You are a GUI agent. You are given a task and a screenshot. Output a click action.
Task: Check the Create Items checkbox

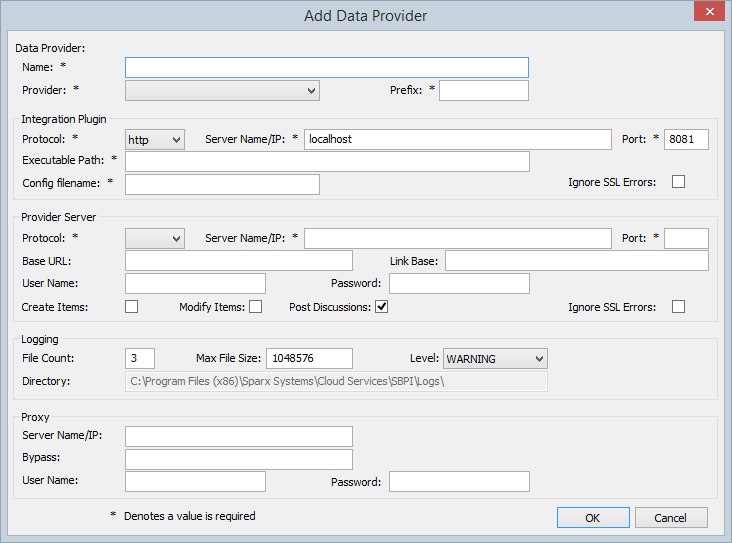(x=132, y=307)
